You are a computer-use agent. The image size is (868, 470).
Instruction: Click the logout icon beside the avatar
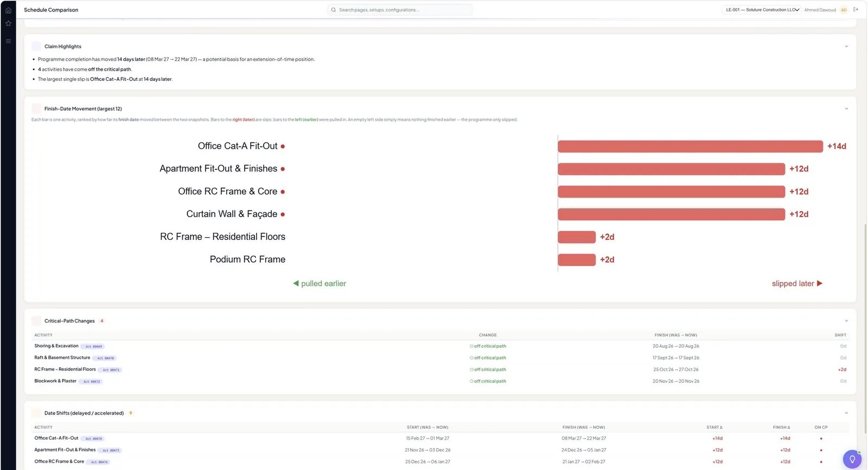pos(856,10)
